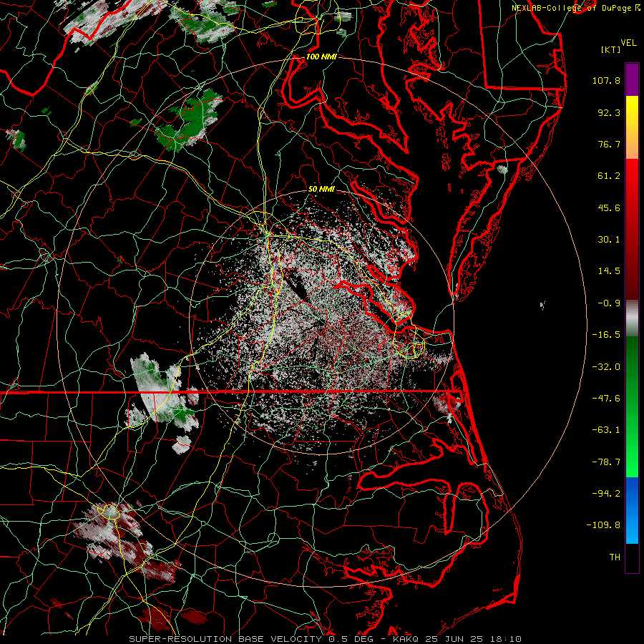Click the 14.5 legend value
The width and height of the screenshot is (644, 644).
pyautogui.click(x=609, y=271)
